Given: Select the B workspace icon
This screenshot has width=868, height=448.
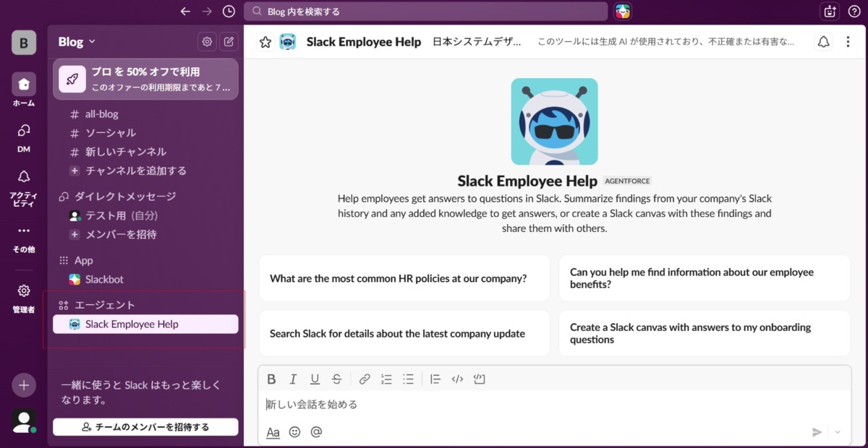Looking at the screenshot, I should pyautogui.click(x=24, y=43).
